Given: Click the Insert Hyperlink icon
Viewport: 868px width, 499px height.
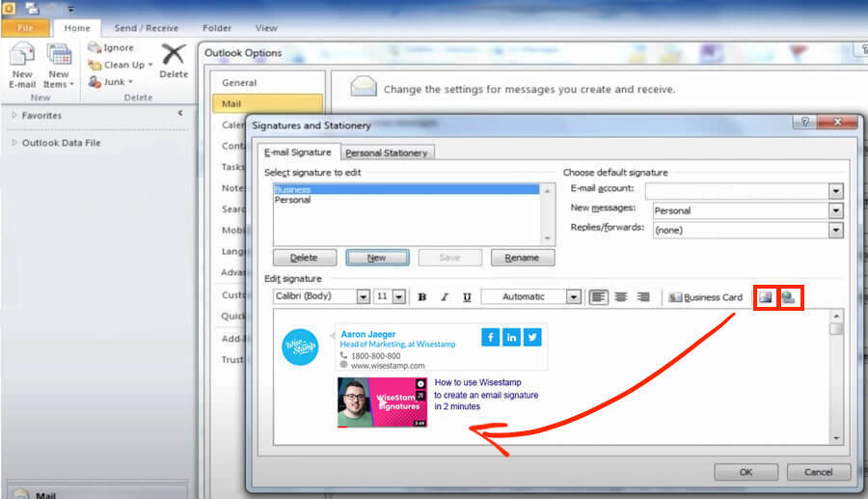Looking at the screenshot, I should 788,297.
